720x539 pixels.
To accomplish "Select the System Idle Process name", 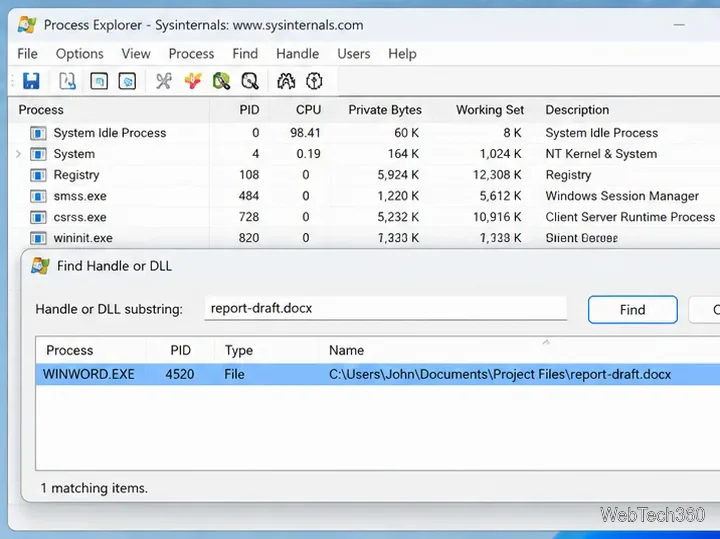I will coord(110,133).
